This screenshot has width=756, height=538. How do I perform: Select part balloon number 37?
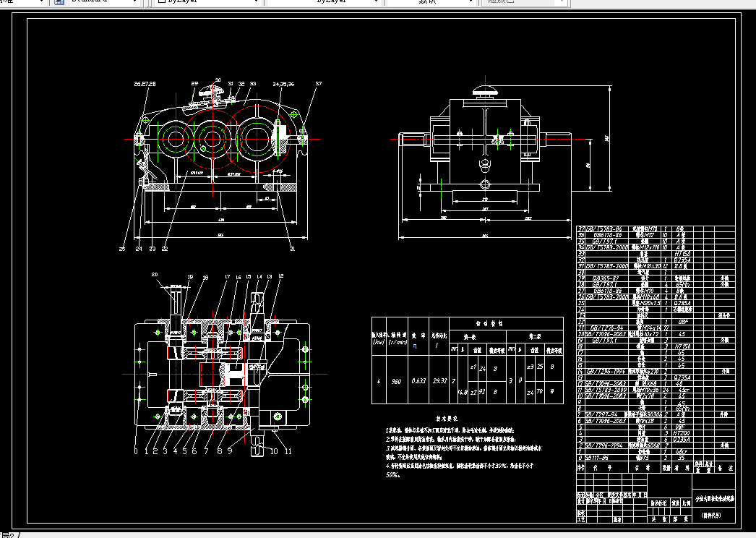click(x=318, y=83)
